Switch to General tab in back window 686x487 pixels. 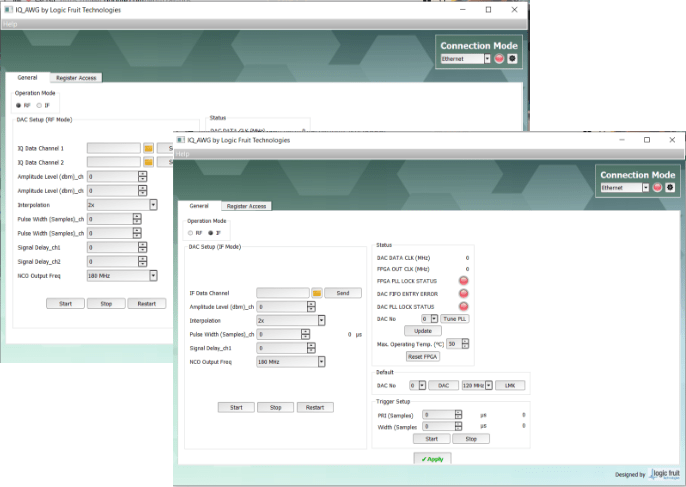27,77
